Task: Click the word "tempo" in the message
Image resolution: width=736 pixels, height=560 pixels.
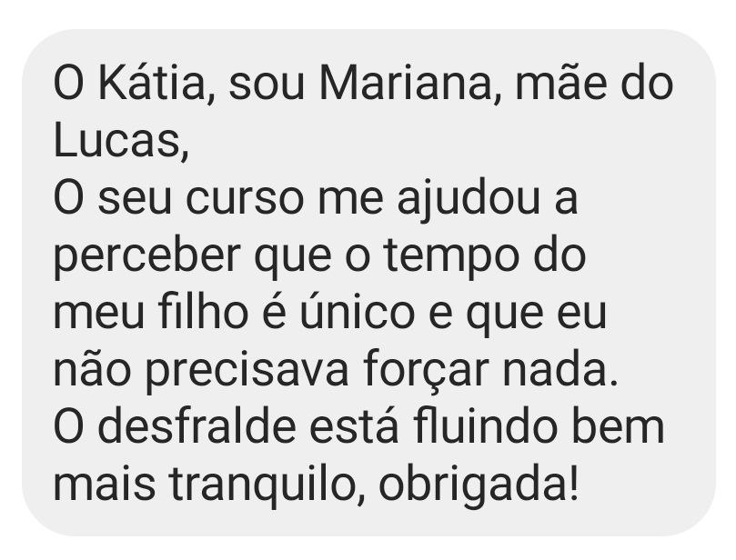Action: 454,259
